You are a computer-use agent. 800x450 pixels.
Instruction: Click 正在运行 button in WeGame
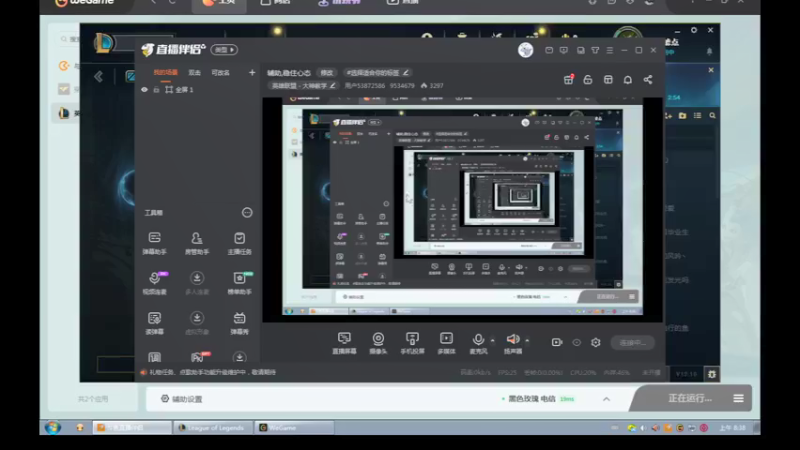point(690,398)
